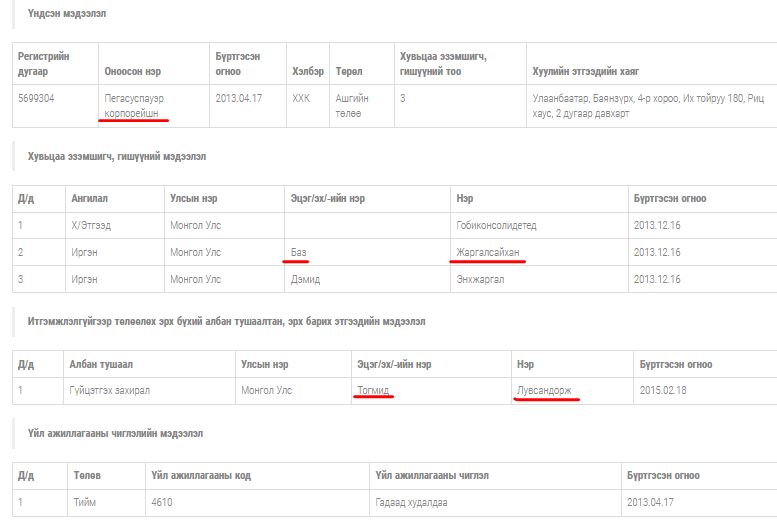Click shareholder name Энхжаргал
This screenshot has width=777, height=520.
482,279
